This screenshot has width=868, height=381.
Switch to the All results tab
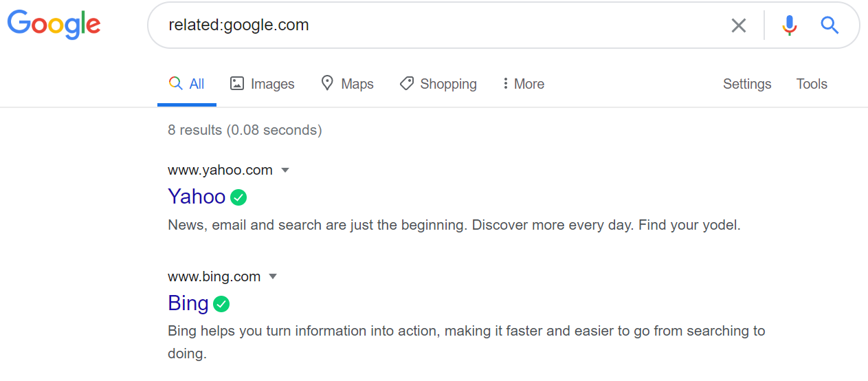(x=187, y=84)
